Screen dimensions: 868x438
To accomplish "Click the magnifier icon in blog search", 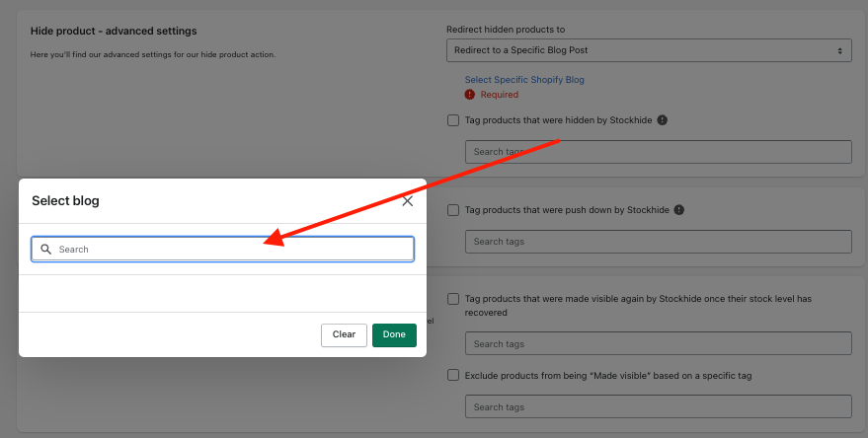I will [45, 250].
